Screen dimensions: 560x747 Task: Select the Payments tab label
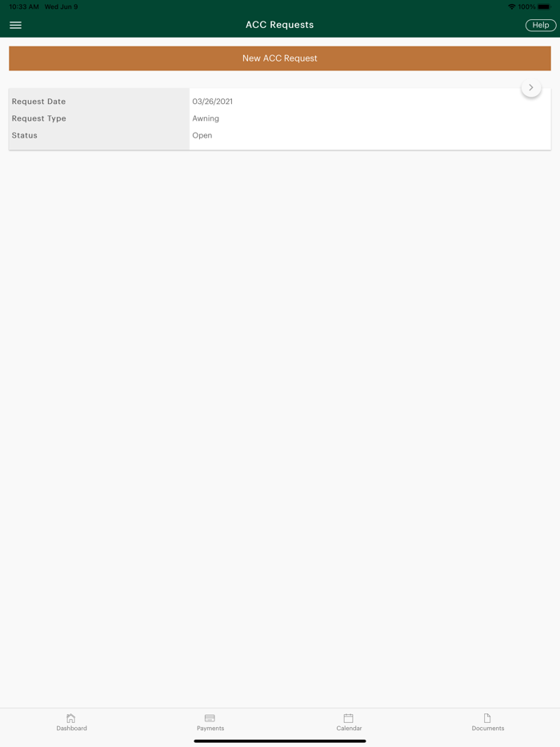[210, 729]
